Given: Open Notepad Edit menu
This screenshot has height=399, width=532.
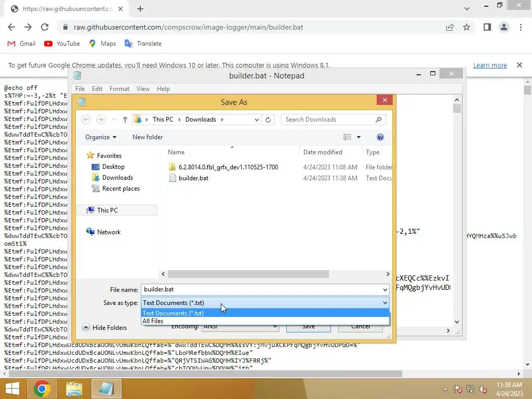Looking at the screenshot, I should [x=97, y=88].
